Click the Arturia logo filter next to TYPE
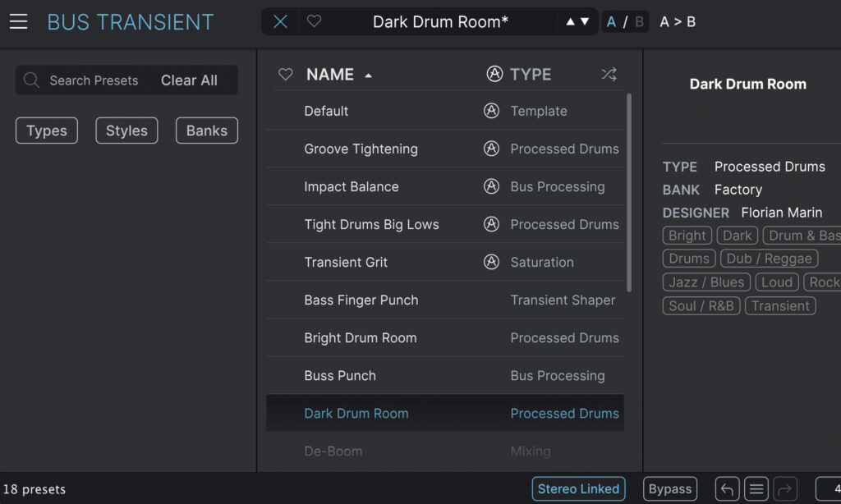 494,75
